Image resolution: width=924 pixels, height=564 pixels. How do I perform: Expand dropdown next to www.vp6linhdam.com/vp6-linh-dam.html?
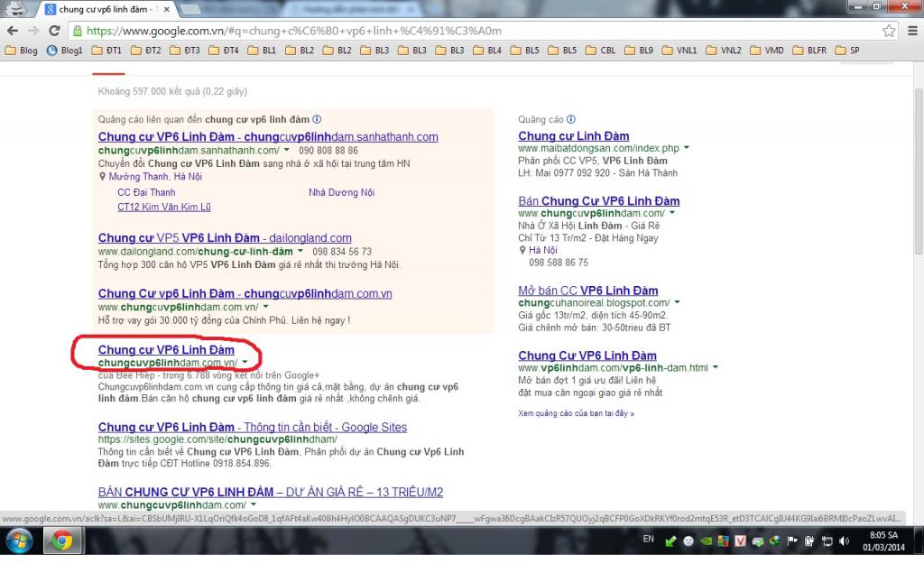coord(715,368)
